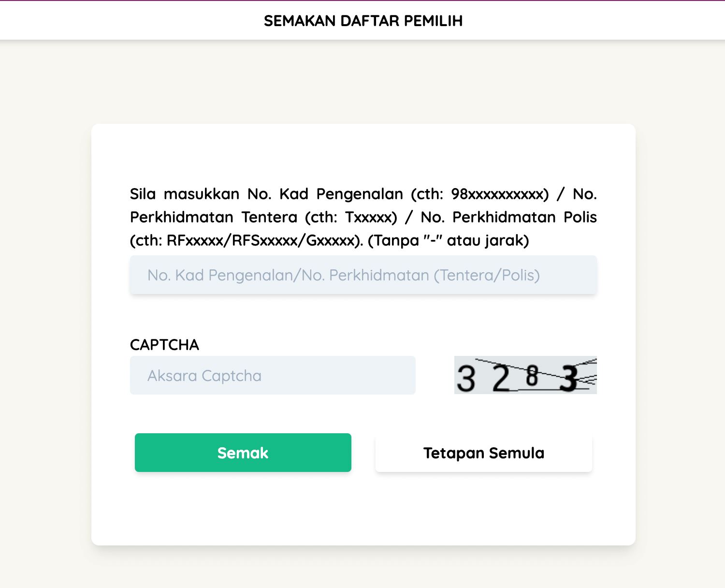Click the captcha image showing 3283

525,376
